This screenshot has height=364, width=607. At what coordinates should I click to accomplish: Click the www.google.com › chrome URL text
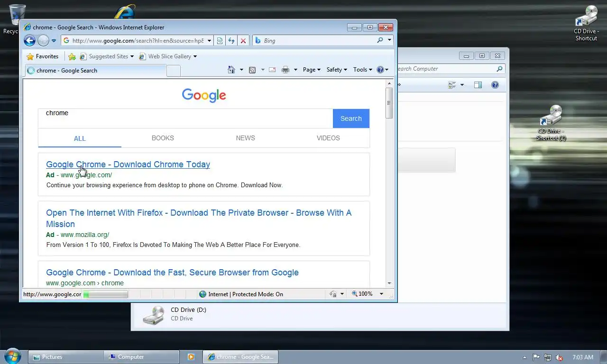pyautogui.click(x=85, y=283)
